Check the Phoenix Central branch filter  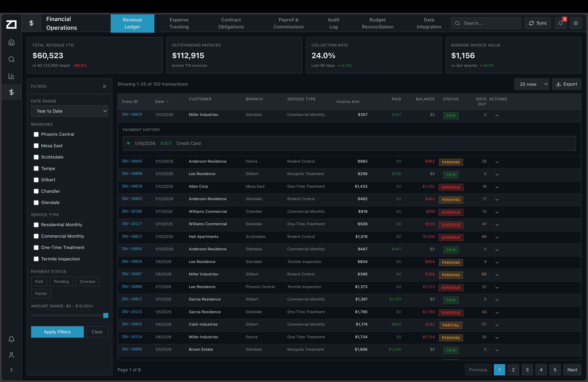(36, 134)
